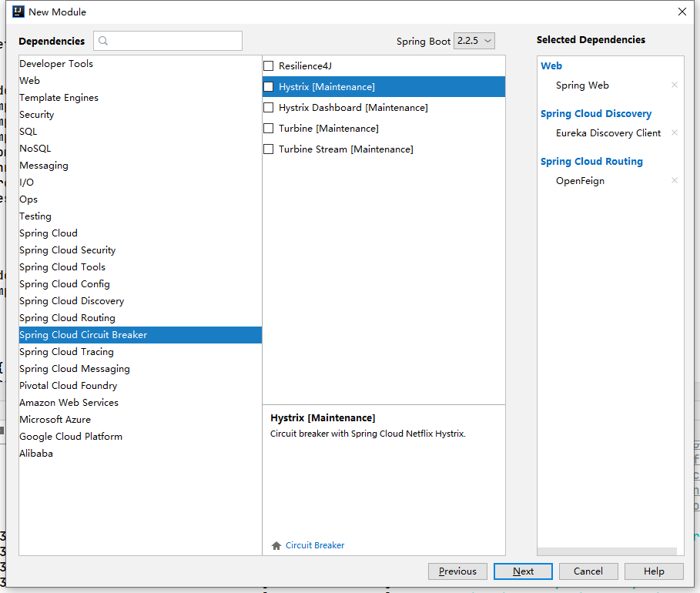This screenshot has width=700, height=593.
Task: Open Microsoft Azure category
Action: (x=140, y=420)
